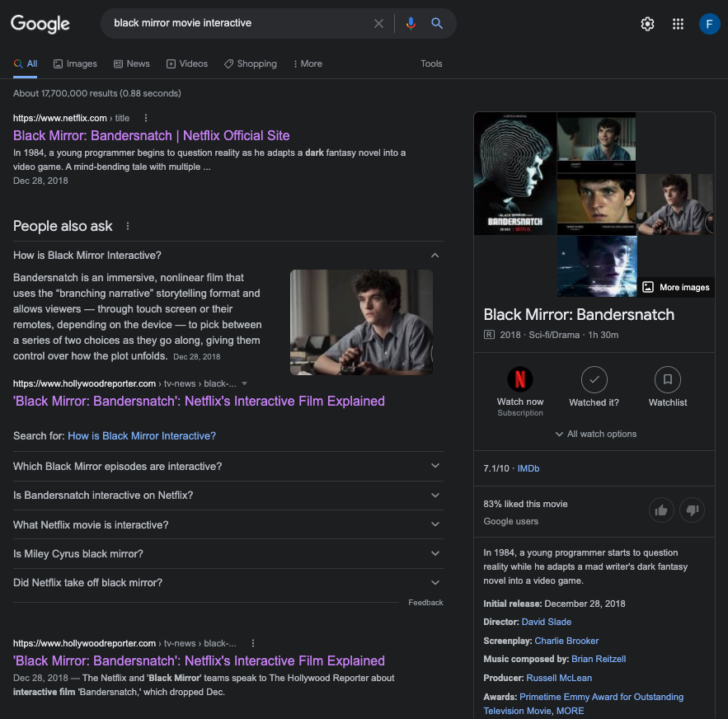
Task: Collapse How is Black Mirror Interactive question
Action: pyautogui.click(x=228, y=256)
